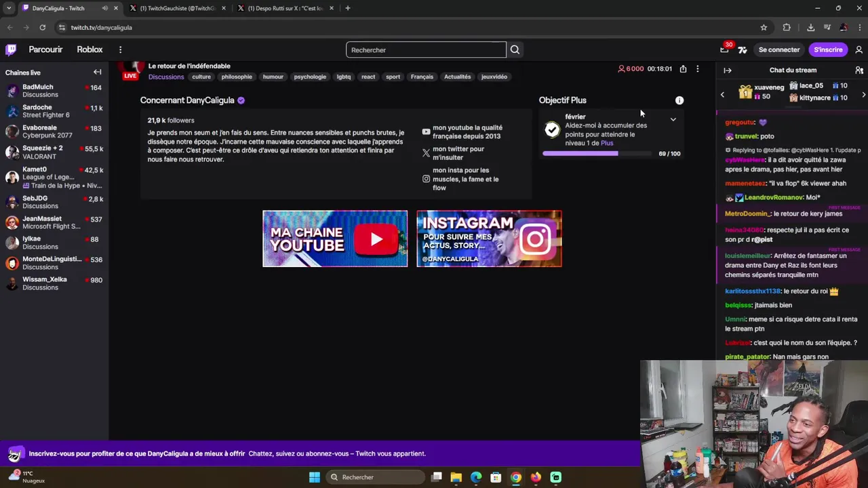Open Kamet0 League of Legends channel
The height and width of the screenshot is (488, 868).
pos(54,177)
